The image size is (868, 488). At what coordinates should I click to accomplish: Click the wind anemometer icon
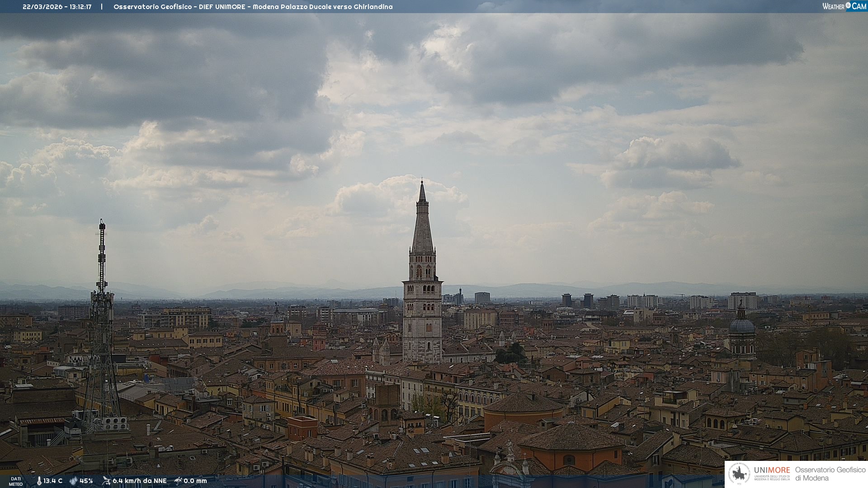pos(106,481)
